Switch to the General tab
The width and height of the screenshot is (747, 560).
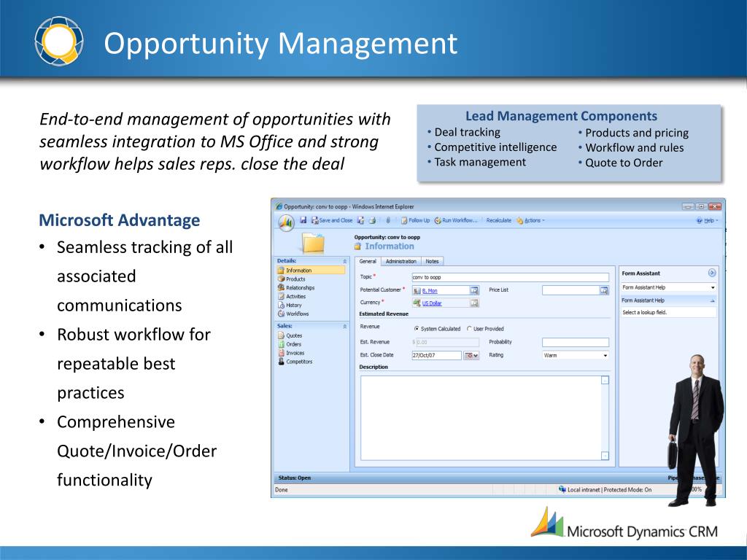click(368, 262)
